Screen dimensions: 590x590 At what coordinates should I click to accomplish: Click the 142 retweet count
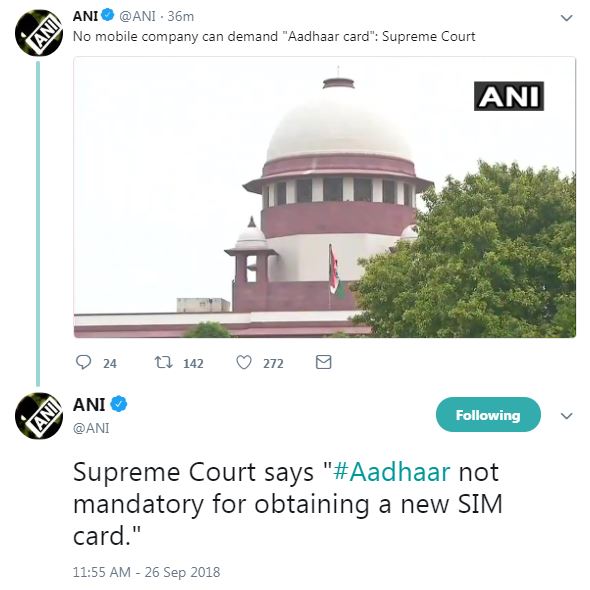(x=193, y=363)
